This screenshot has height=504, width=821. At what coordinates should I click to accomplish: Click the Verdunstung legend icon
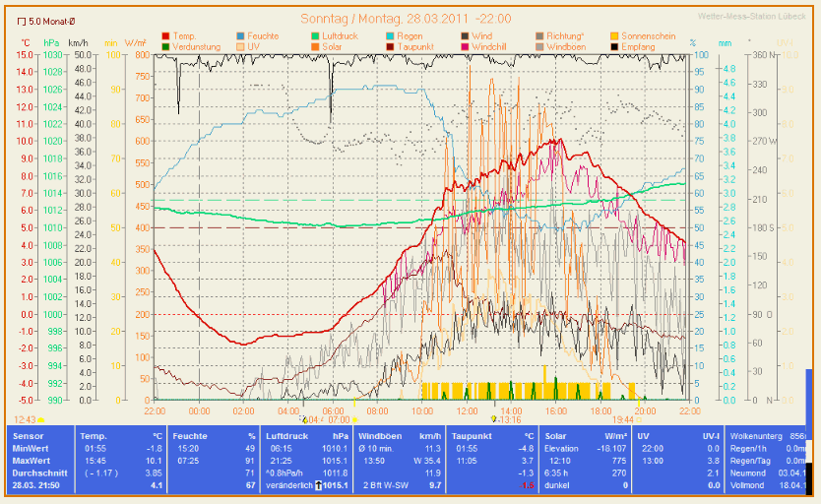click(165, 46)
